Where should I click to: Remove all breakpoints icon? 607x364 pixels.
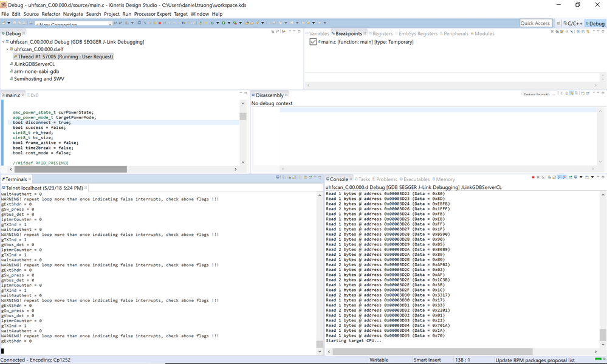point(557,32)
